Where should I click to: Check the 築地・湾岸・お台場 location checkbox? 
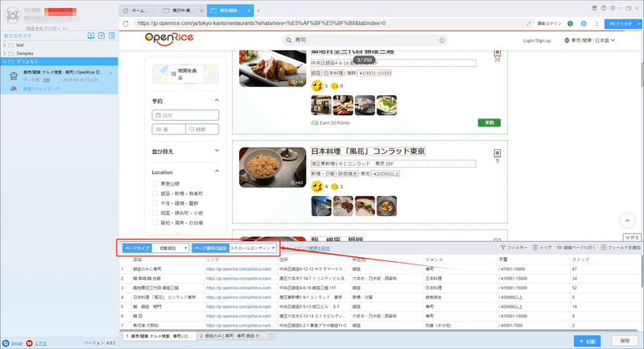[x=155, y=222]
